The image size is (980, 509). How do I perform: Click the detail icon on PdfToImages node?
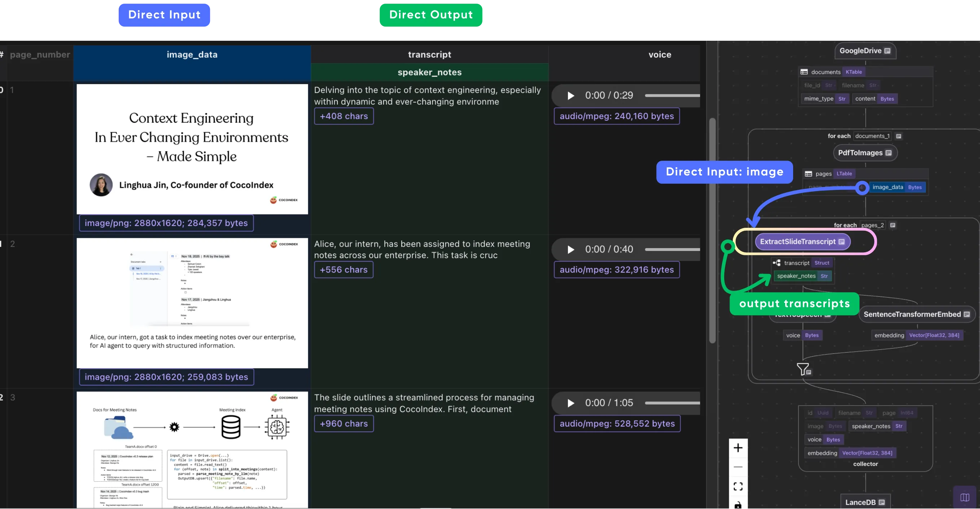[x=889, y=153]
